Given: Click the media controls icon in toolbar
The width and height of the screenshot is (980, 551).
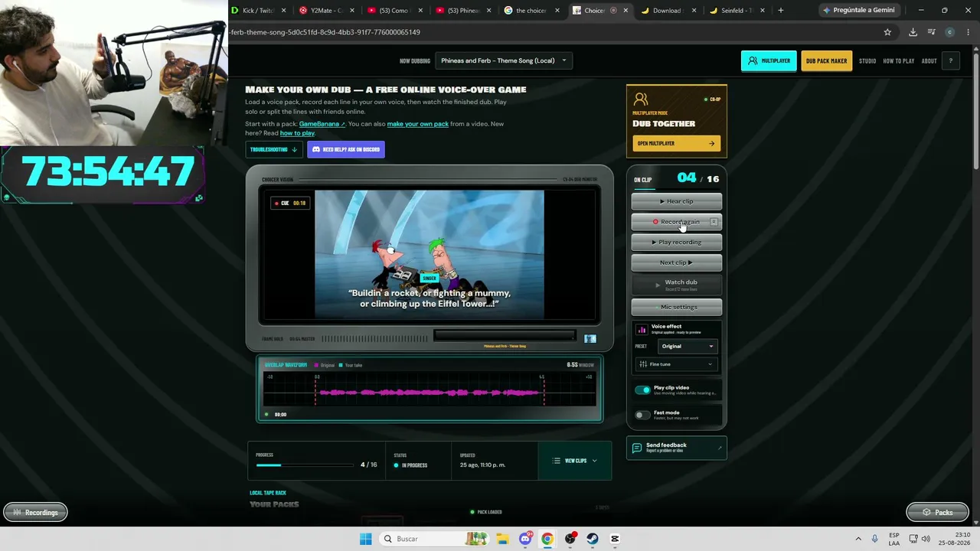Looking at the screenshot, I should 931,32.
